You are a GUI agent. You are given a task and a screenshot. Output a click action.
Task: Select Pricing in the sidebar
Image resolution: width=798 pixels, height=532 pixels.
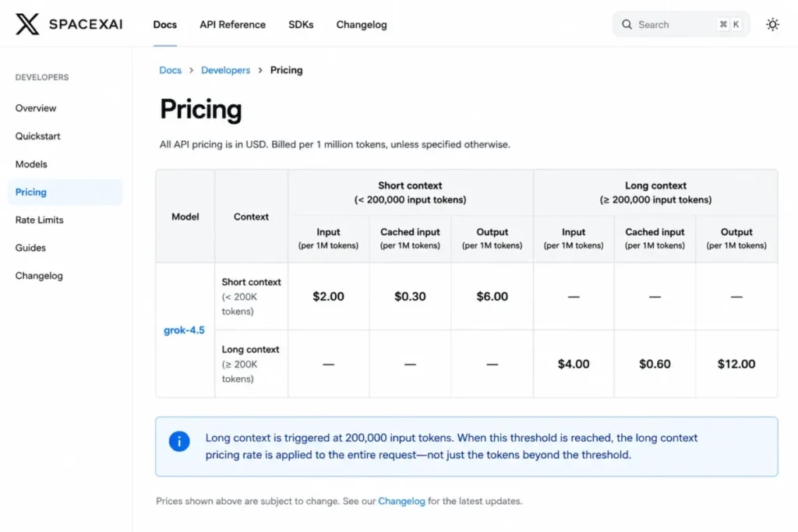(65, 192)
